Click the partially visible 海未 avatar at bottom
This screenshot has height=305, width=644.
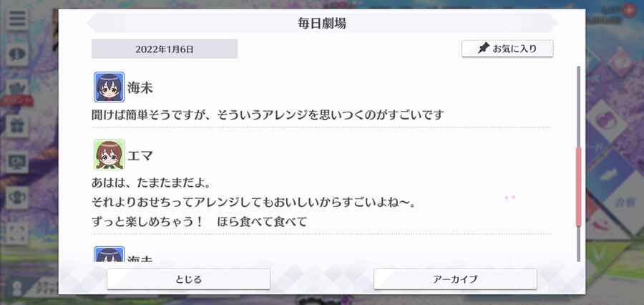pyautogui.click(x=109, y=254)
